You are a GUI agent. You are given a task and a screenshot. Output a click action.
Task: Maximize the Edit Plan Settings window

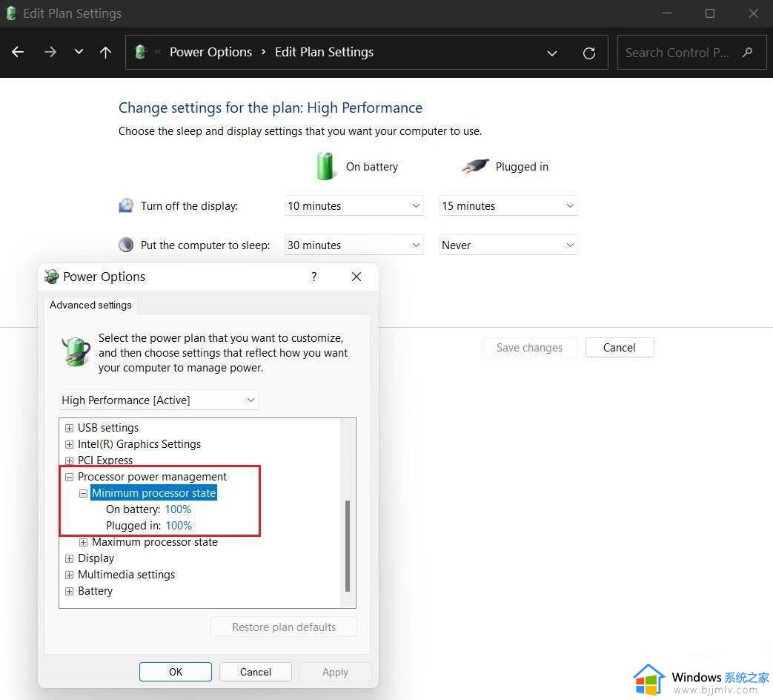point(709,13)
